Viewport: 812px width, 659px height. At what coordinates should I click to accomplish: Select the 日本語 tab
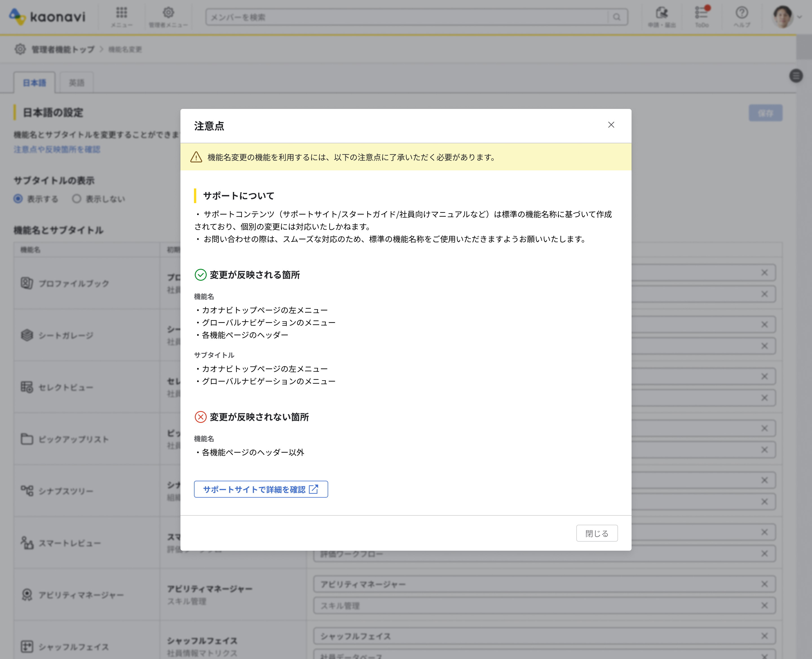pyautogui.click(x=34, y=83)
